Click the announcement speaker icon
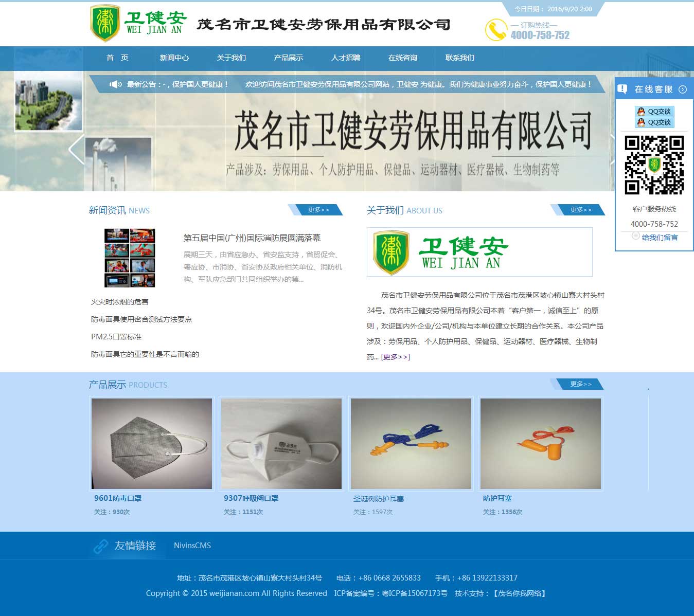 click(116, 84)
